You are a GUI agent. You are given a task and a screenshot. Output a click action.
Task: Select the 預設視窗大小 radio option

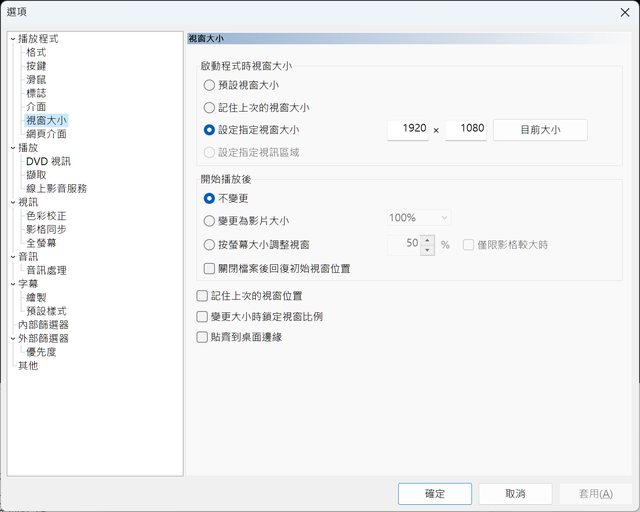tap(209, 86)
